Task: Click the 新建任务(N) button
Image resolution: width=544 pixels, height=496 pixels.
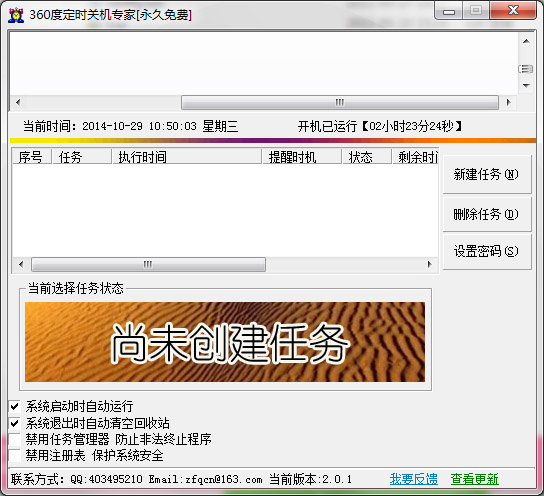Action: tap(486, 174)
